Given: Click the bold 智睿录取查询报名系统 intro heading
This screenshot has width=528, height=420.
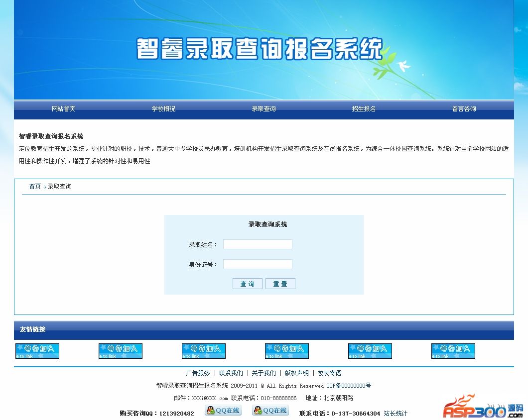Looking at the screenshot, I should tap(51, 136).
